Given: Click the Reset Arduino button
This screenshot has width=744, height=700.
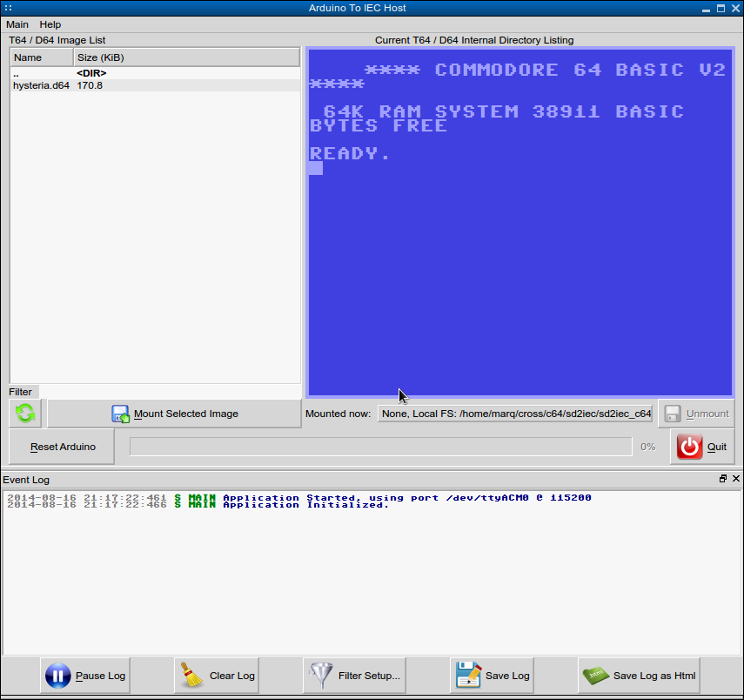Looking at the screenshot, I should pyautogui.click(x=62, y=447).
